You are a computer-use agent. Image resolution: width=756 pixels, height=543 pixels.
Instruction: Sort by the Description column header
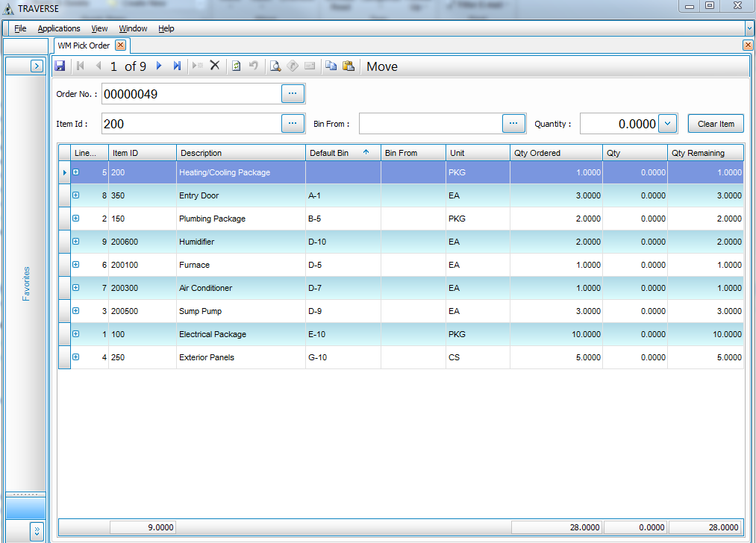pyautogui.click(x=241, y=153)
